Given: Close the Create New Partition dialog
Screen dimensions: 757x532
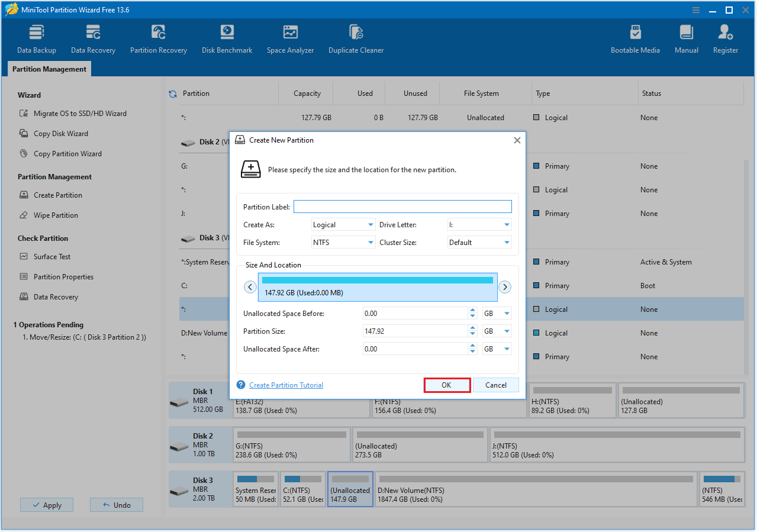Looking at the screenshot, I should coord(517,140).
